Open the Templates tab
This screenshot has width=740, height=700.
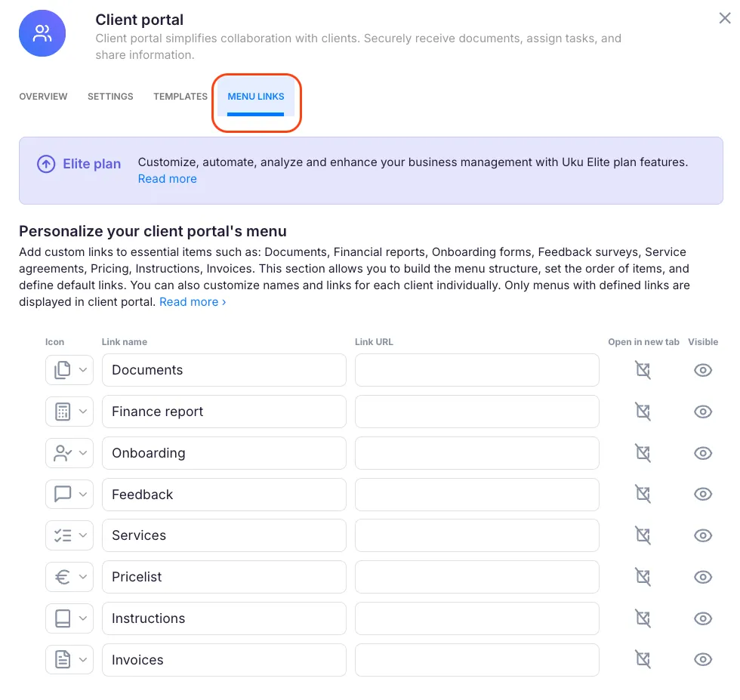pos(180,97)
